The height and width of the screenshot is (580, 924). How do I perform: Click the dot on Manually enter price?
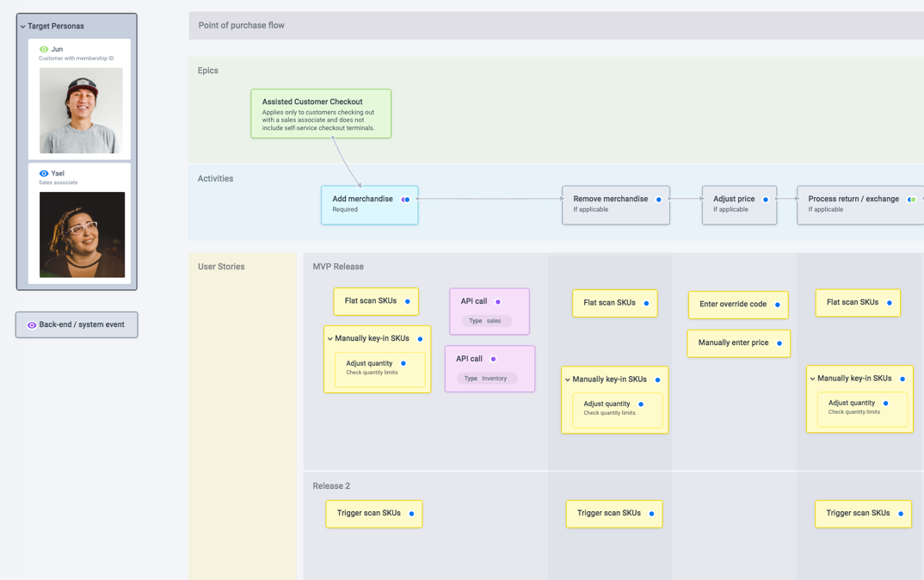[779, 343]
